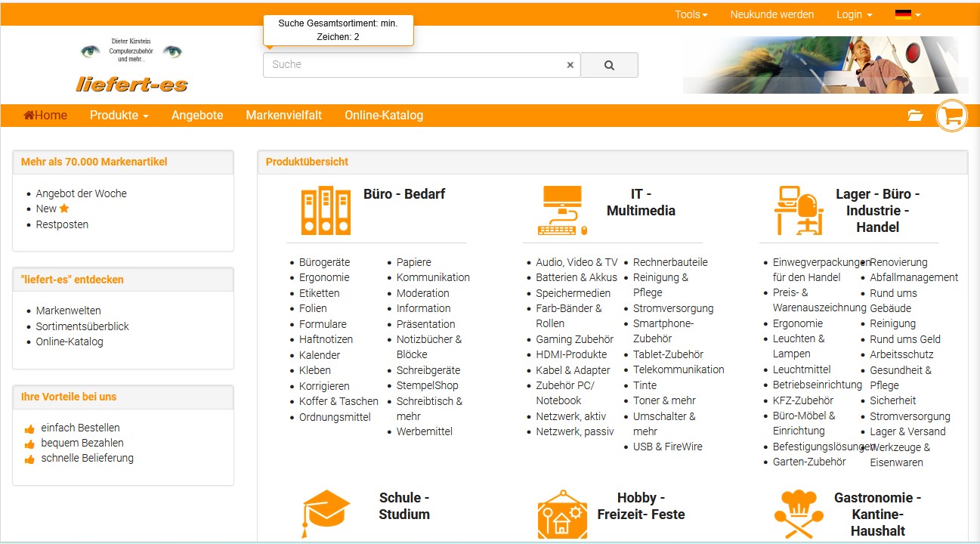
Task: Go to the Angebote menu item
Action: tap(197, 116)
